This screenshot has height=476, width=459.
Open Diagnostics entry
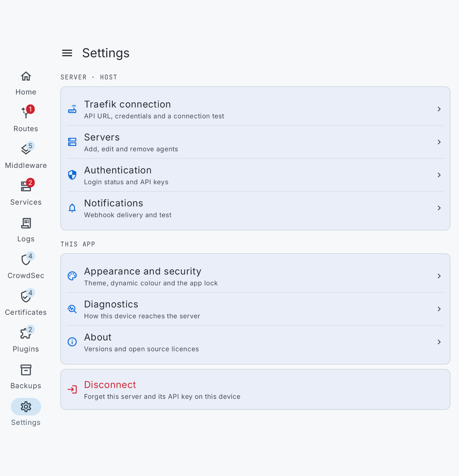[255, 309]
